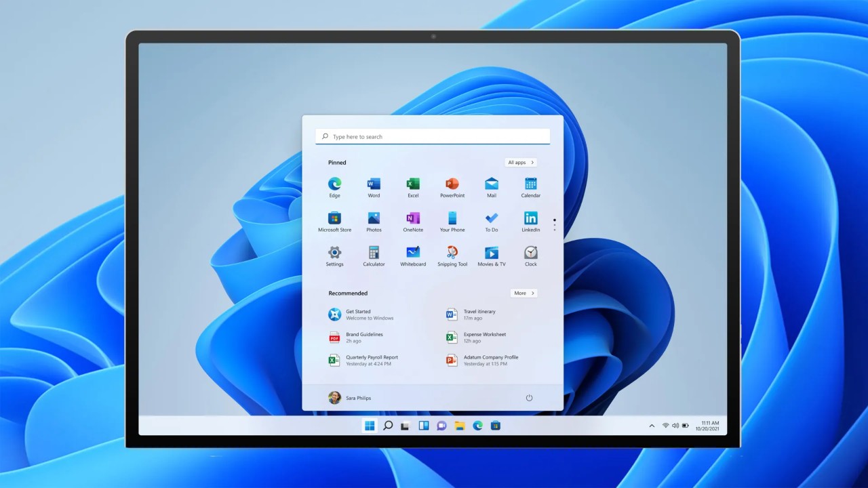Show hidden system tray icons
Screen dimensions: 868x488
pyautogui.click(x=652, y=426)
